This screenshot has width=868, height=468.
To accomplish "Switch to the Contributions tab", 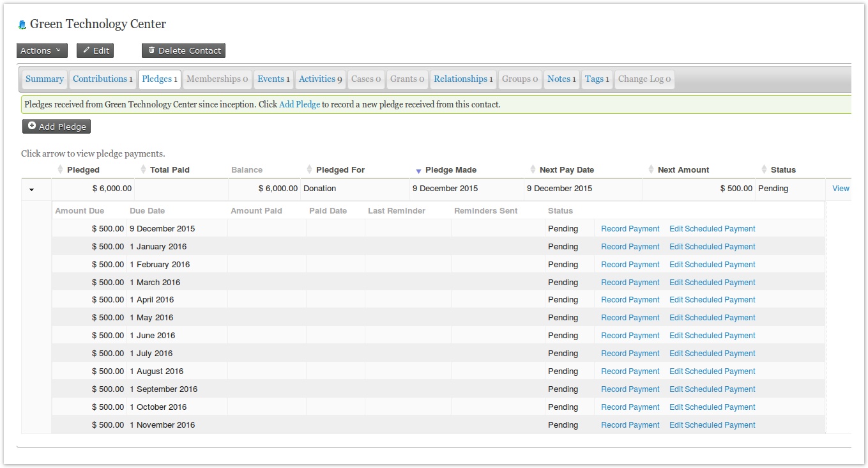I will point(102,79).
